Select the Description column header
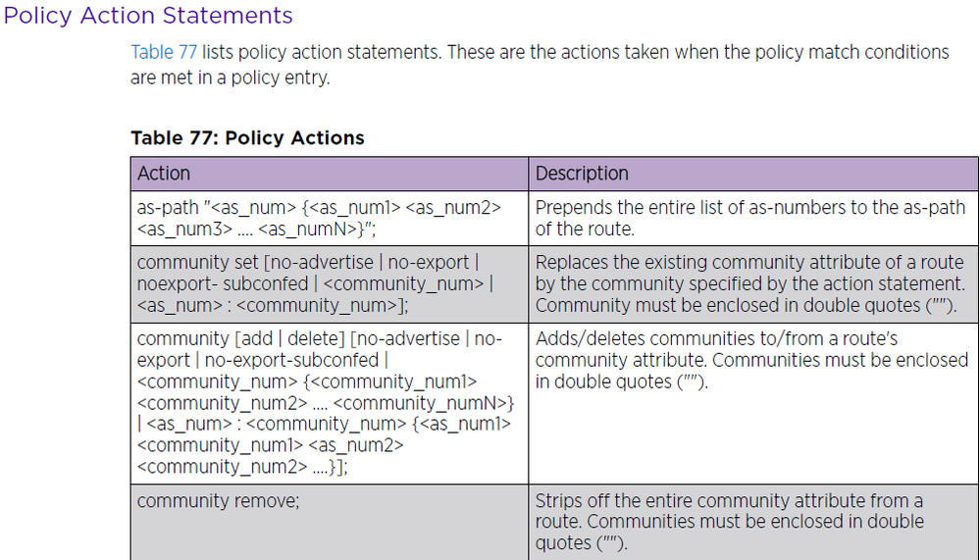Screen dimensions: 980x560 [753, 174]
